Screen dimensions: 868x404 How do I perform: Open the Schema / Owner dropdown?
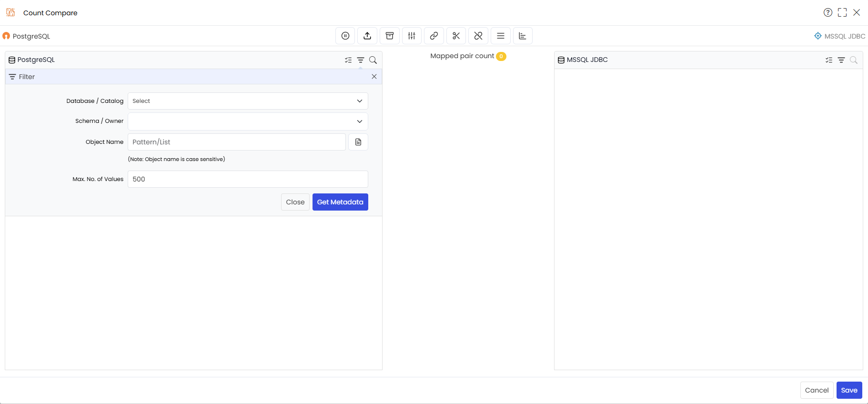click(248, 121)
